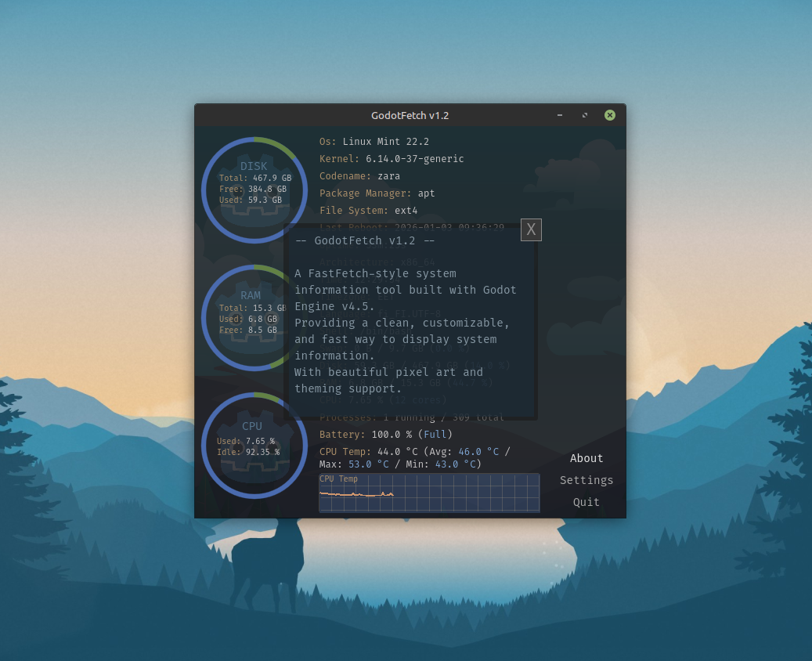This screenshot has height=661, width=812.
Task: Close the GodotFetch window with the green button
Action: [x=610, y=115]
